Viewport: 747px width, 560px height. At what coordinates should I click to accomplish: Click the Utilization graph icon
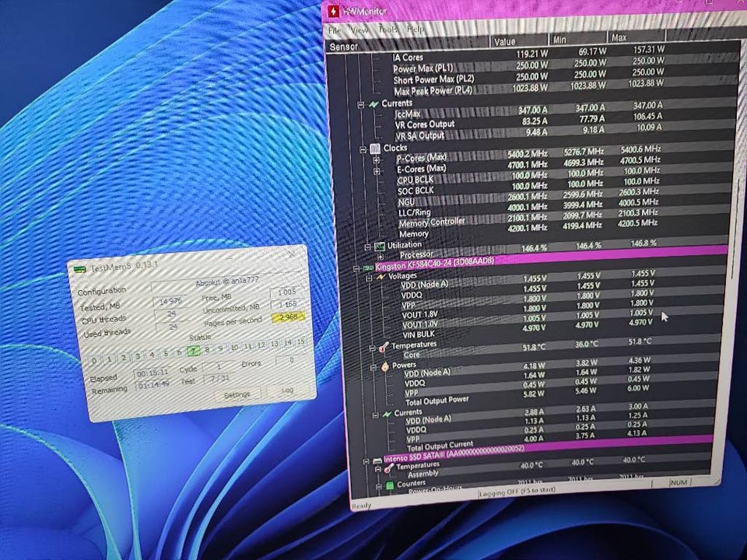[379, 247]
